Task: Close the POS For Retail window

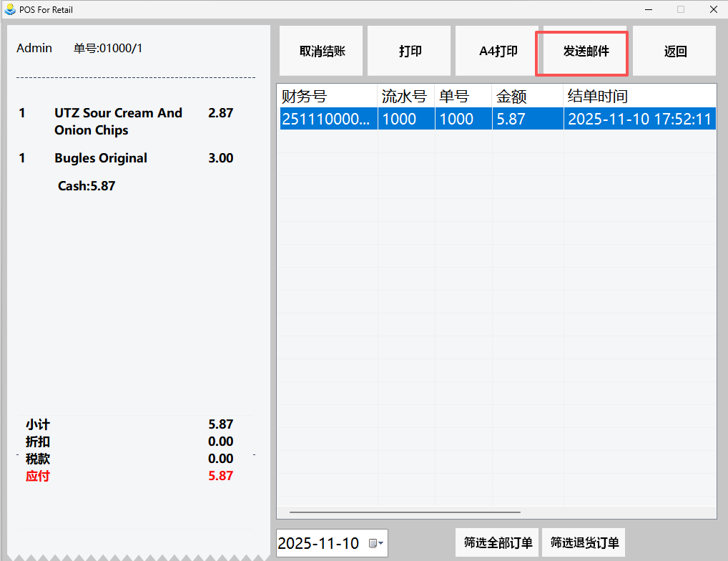Action: [713, 9]
